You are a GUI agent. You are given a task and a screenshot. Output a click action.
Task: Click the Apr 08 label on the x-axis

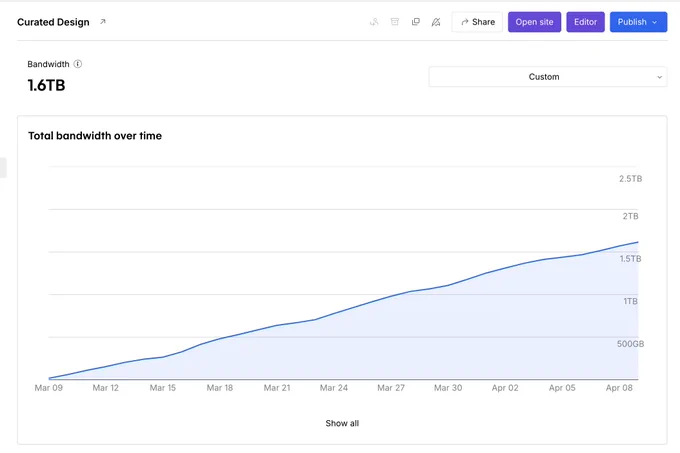(619, 388)
